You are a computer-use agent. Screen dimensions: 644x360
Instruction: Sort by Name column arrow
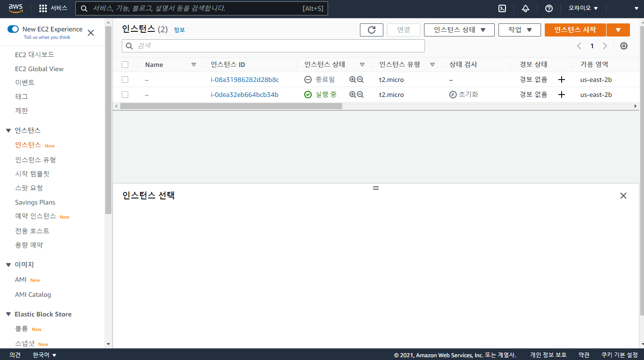click(194, 65)
